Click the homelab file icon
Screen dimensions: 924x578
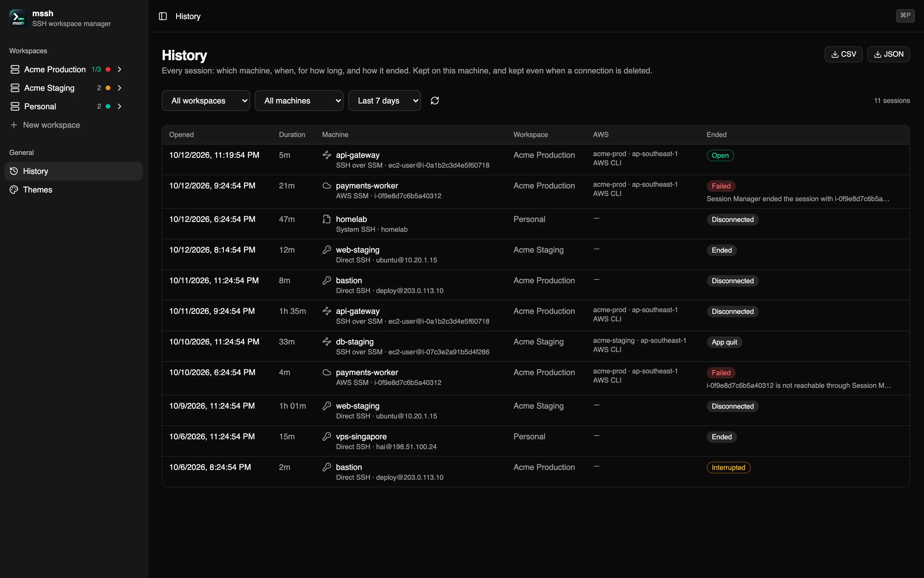[327, 219]
